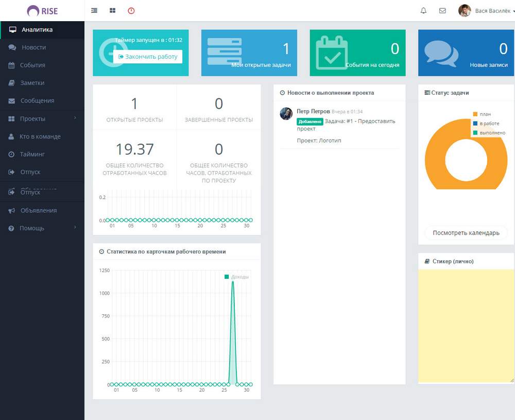This screenshot has width=515, height=420.
Task: Click inside the yellow sticky note area
Action: [466, 325]
